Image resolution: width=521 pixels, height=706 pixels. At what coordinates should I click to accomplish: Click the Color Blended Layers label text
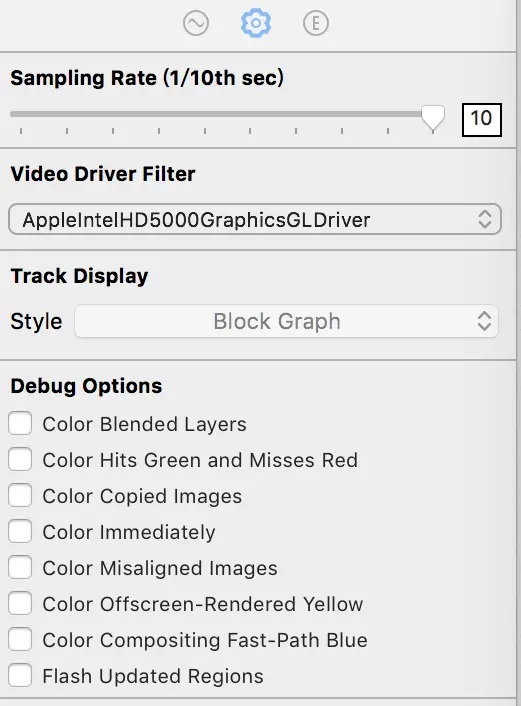point(145,424)
